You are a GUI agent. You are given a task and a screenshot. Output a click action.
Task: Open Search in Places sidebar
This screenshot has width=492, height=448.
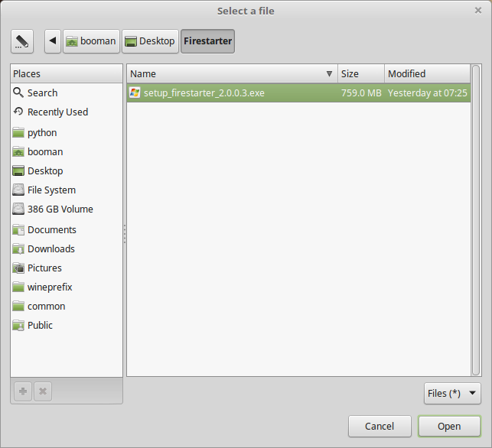67,93
